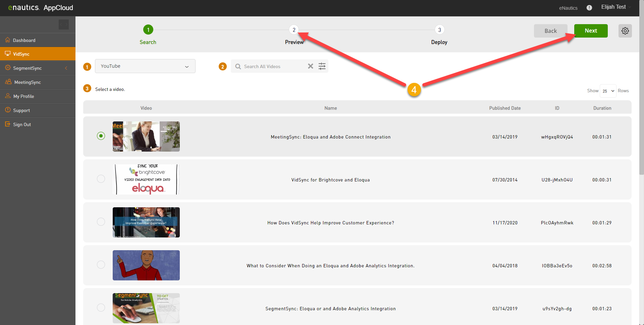Image resolution: width=644 pixels, height=325 pixels.
Task: Click duration '00:02:58'
Action: coord(602,266)
